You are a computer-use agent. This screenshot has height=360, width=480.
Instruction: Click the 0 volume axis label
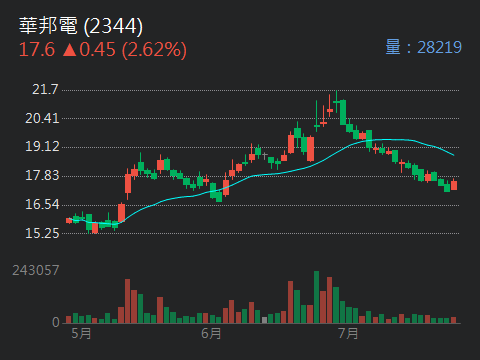coord(56,322)
